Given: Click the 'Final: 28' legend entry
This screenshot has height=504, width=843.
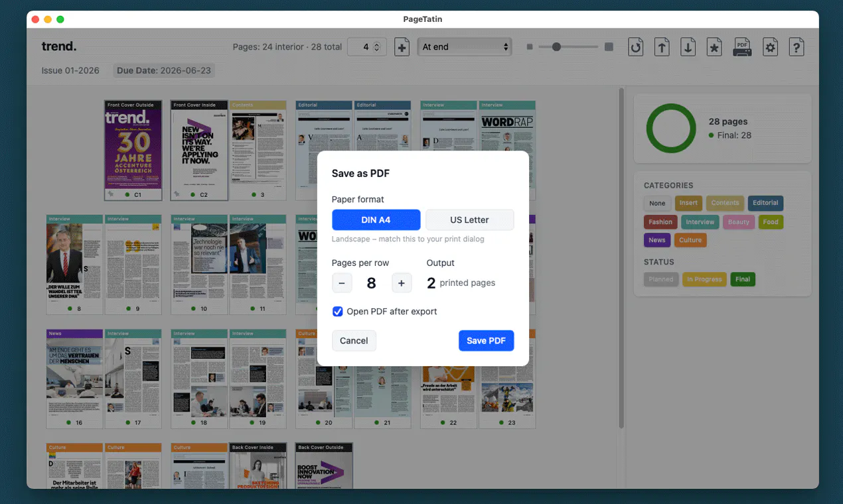Looking at the screenshot, I should (x=729, y=135).
